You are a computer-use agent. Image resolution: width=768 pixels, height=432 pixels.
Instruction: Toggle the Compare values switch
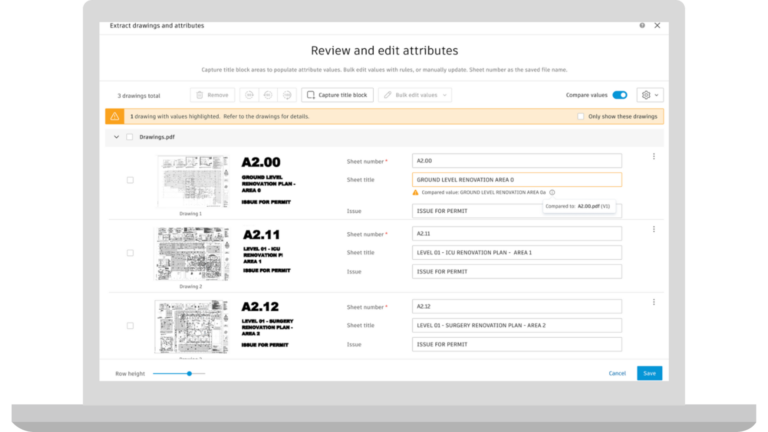(620, 95)
